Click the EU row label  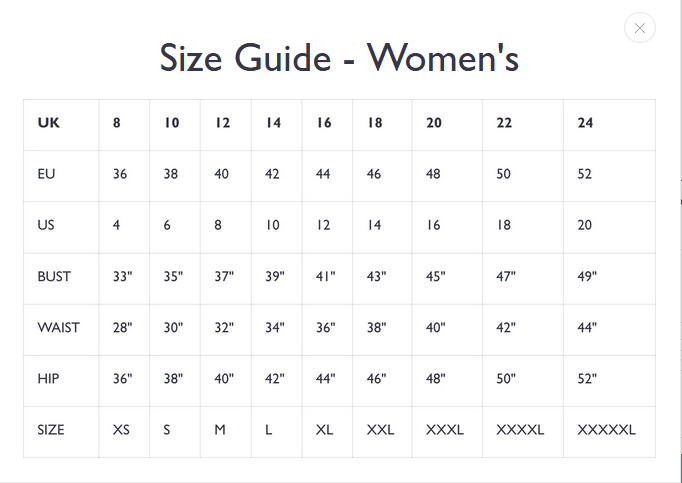[x=46, y=174]
